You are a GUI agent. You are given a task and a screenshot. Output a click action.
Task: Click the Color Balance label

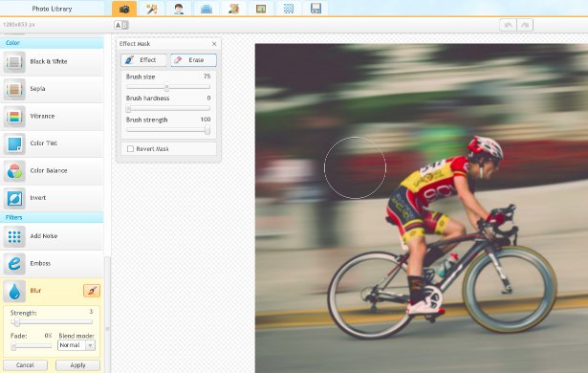point(49,170)
